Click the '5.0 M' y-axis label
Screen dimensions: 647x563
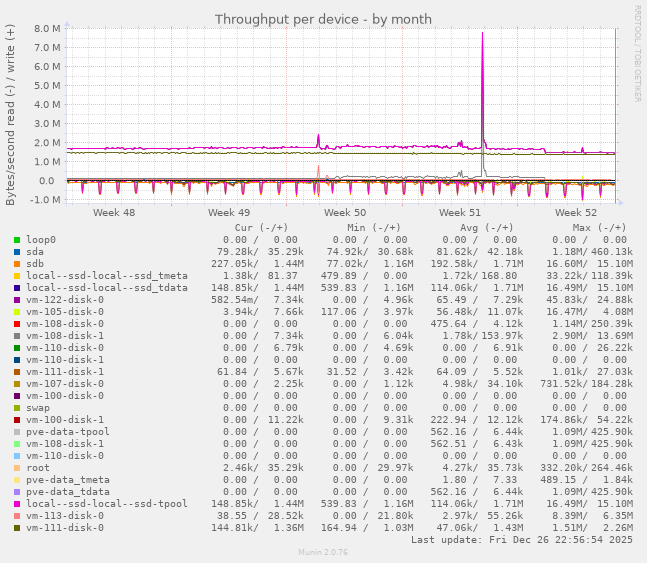(47, 85)
